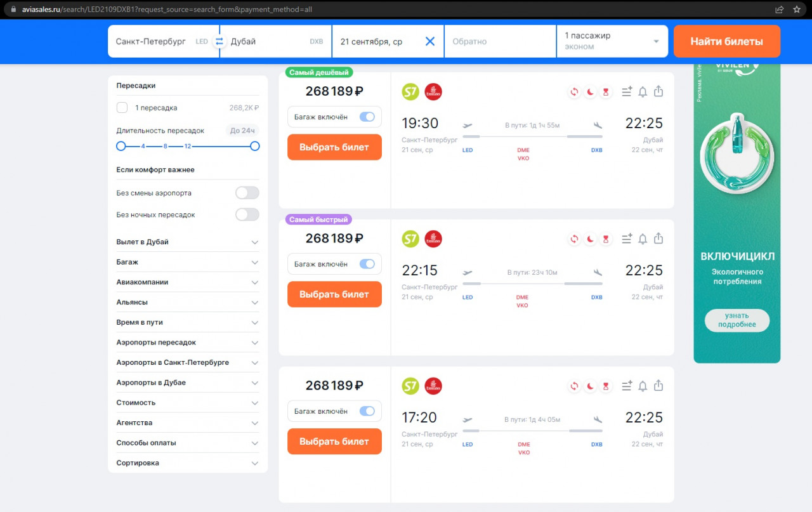Subscribe to price alerts on 19:30 flight
The image size is (812, 512).
coord(643,92)
